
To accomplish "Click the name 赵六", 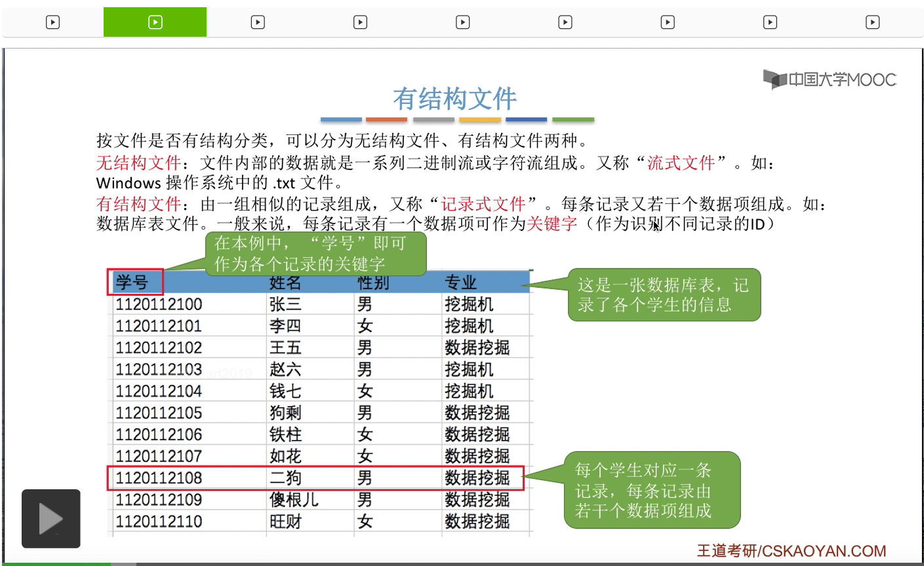I will pyautogui.click(x=285, y=369).
